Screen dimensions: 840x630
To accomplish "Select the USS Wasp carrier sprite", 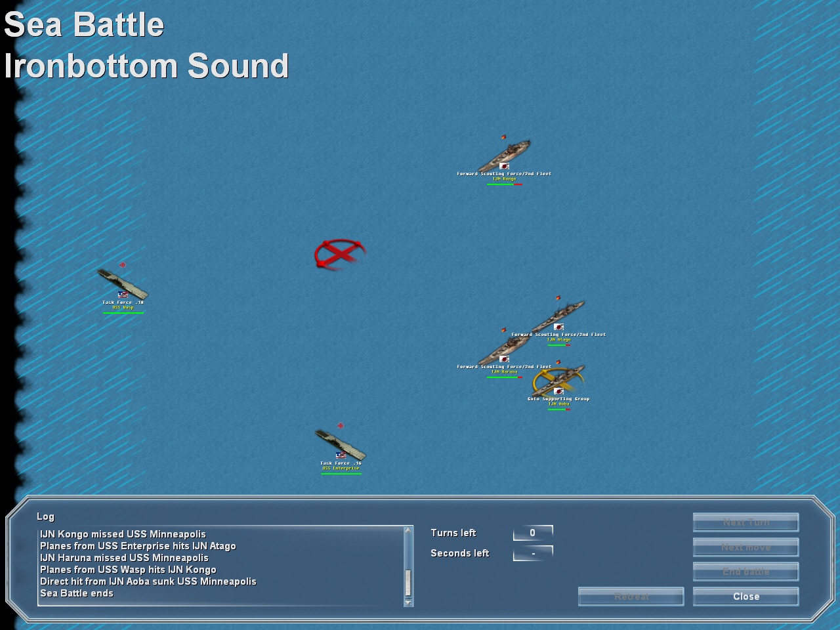I will [121, 284].
